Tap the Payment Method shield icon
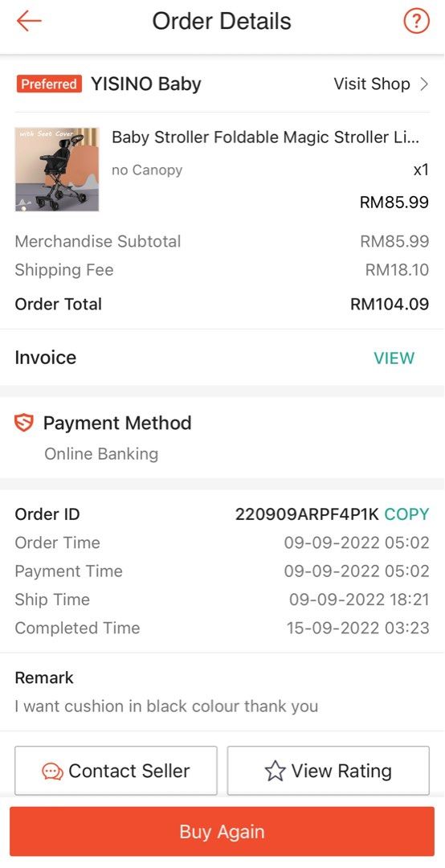This screenshot has width=445, height=868. tap(24, 423)
